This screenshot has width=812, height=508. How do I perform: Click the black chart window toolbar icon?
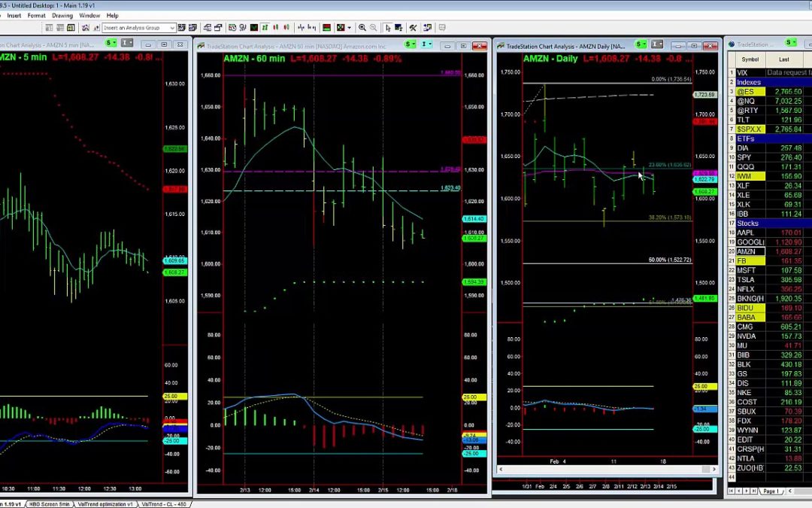(254, 28)
